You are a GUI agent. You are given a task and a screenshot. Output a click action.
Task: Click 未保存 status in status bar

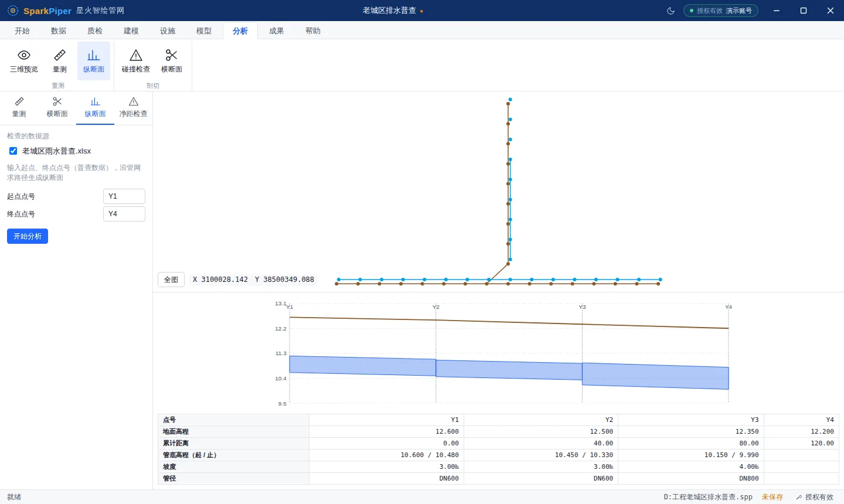772,497
